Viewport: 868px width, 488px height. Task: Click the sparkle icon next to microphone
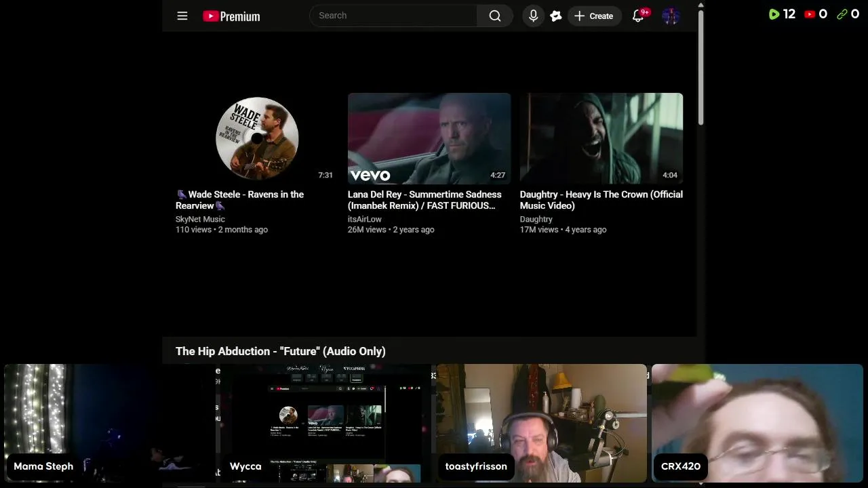pyautogui.click(x=556, y=16)
